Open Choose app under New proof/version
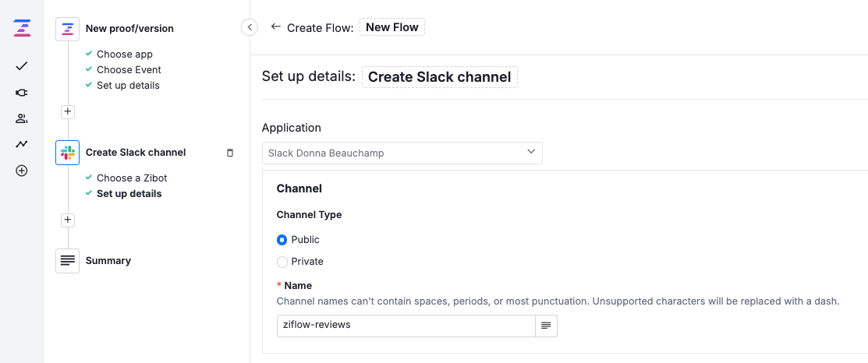Viewport: 868px width, 363px height. tap(125, 55)
